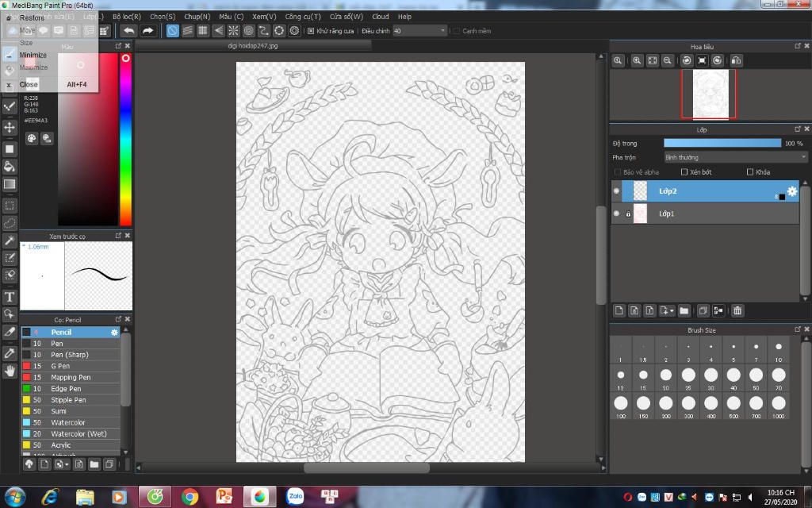The height and width of the screenshot is (508, 812).
Task: Create new layer in layer panel
Action: [619, 310]
